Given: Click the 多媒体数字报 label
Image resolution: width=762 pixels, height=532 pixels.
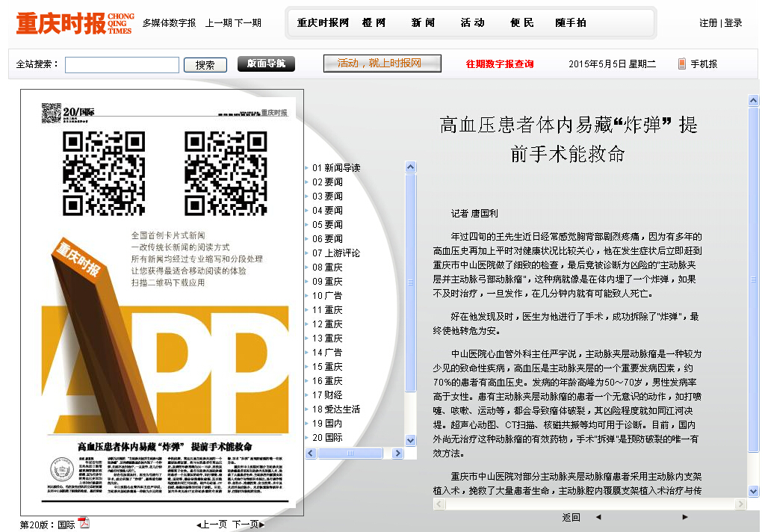Looking at the screenshot, I should [x=169, y=23].
